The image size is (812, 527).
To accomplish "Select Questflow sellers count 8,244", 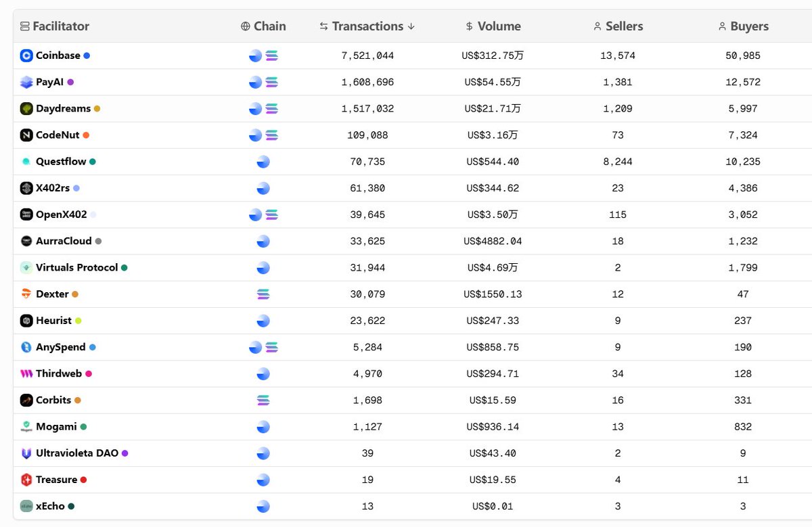I will (618, 162).
